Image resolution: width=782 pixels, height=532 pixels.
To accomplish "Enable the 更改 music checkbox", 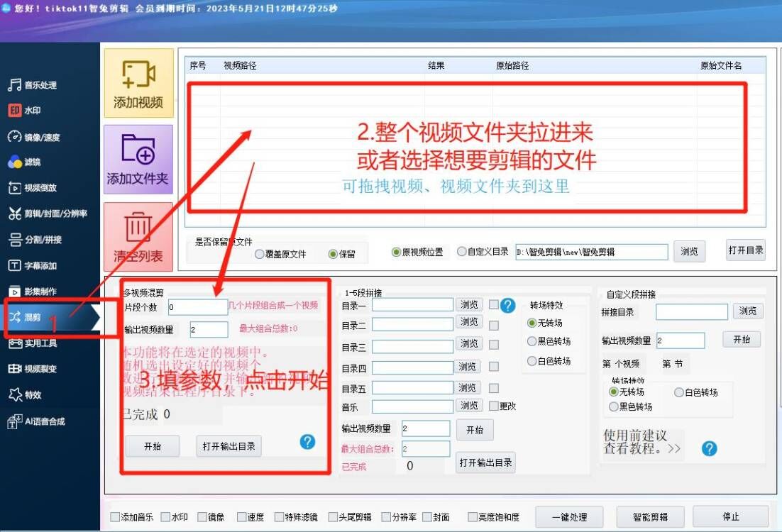I will point(494,406).
